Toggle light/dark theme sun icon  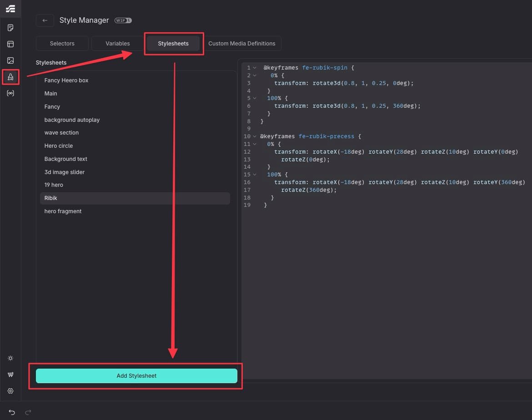click(x=10, y=358)
